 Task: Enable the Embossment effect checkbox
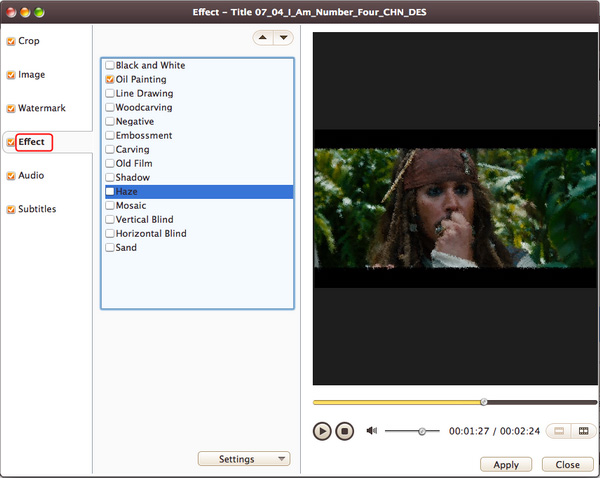click(x=110, y=135)
